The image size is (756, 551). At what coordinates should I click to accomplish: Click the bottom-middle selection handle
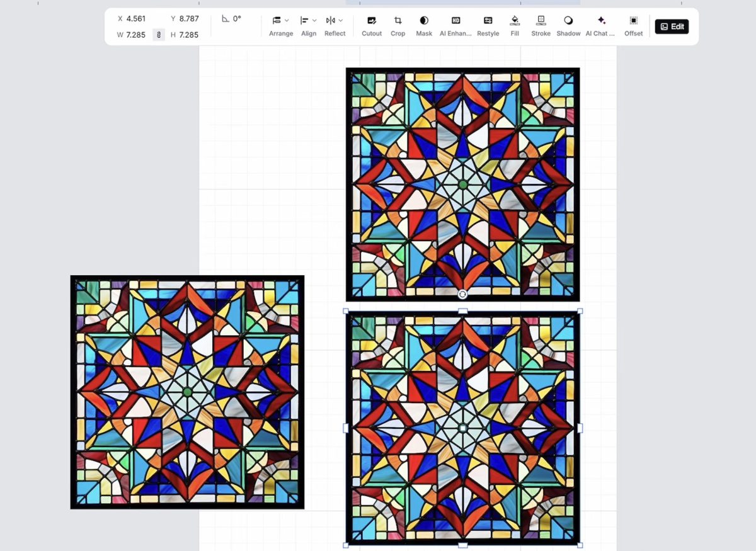(x=462, y=545)
